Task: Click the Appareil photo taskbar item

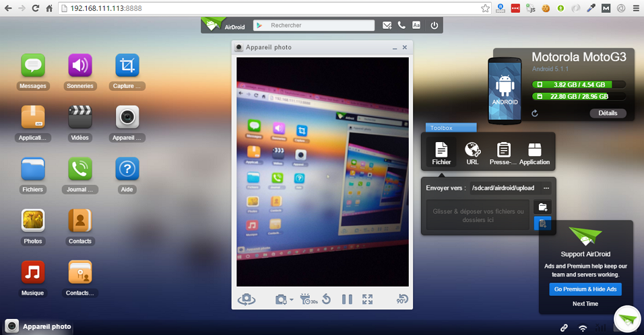Action: click(x=38, y=326)
